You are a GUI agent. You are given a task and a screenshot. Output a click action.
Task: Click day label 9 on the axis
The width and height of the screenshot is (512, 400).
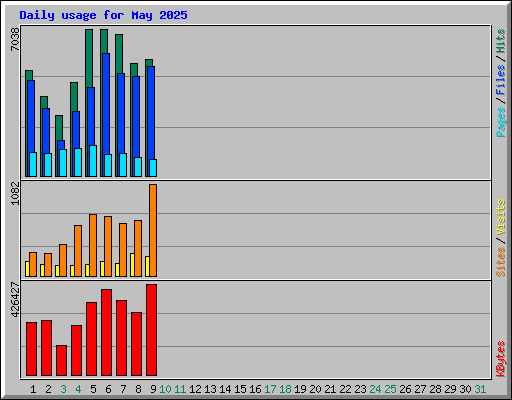(x=153, y=389)
